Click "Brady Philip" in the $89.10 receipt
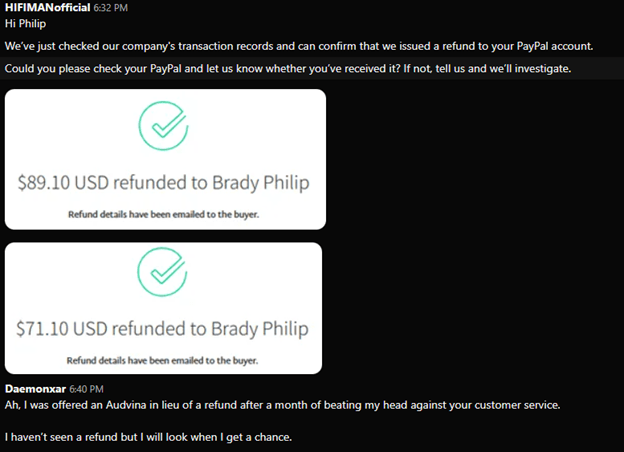The image size is (624, 452). click(260, 184)
